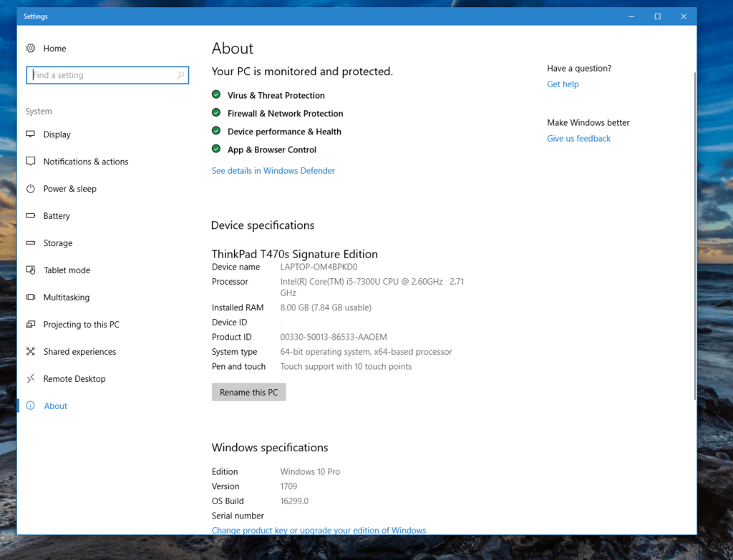Open See details in Windows Defender

click(273, 170)
